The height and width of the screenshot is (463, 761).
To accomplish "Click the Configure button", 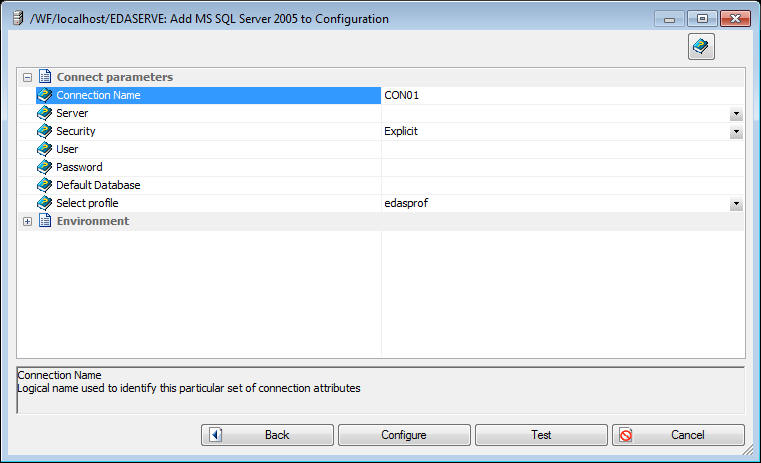I will [404, 435].
